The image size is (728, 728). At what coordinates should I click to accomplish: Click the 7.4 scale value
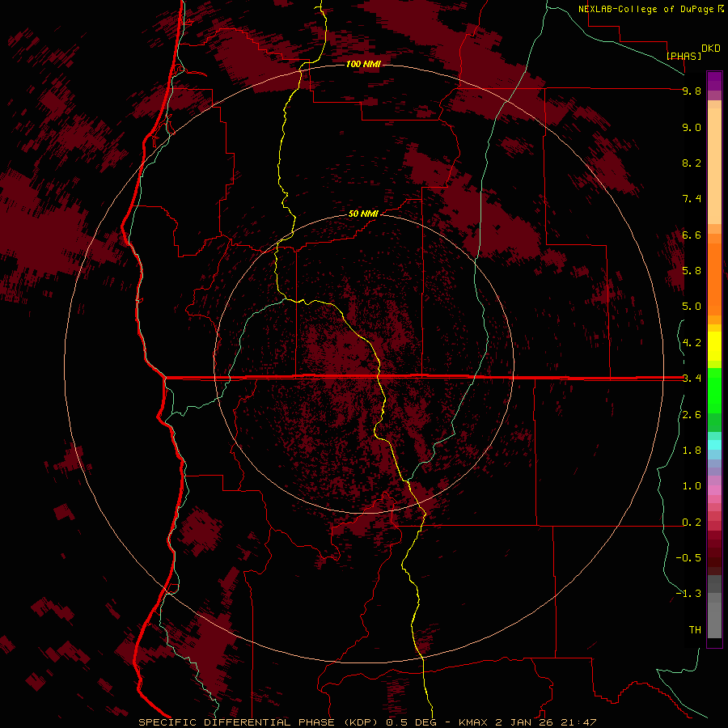(692, 199)
